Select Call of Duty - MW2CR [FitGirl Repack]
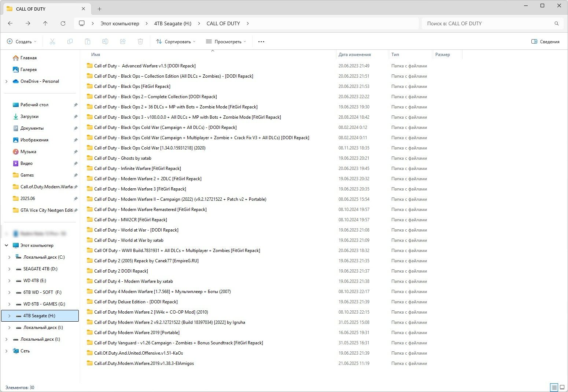This screenshot has height=392, width=568. pos(130,220)
